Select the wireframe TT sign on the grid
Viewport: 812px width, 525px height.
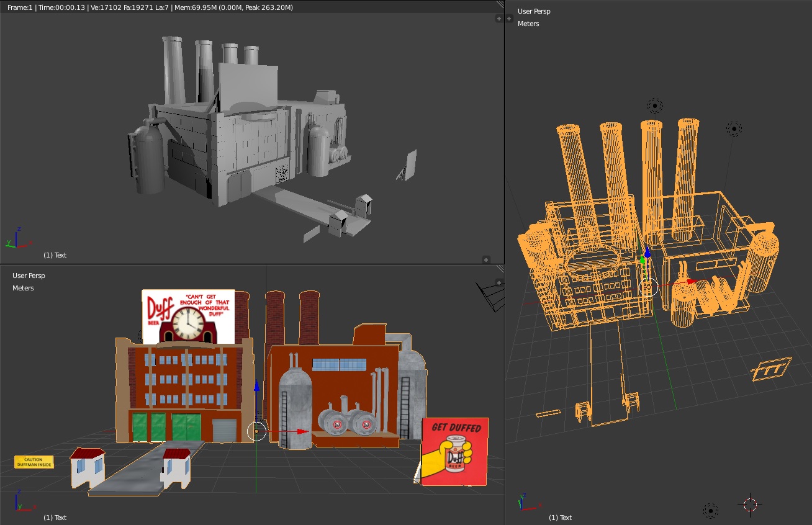(x=770, y=370)
